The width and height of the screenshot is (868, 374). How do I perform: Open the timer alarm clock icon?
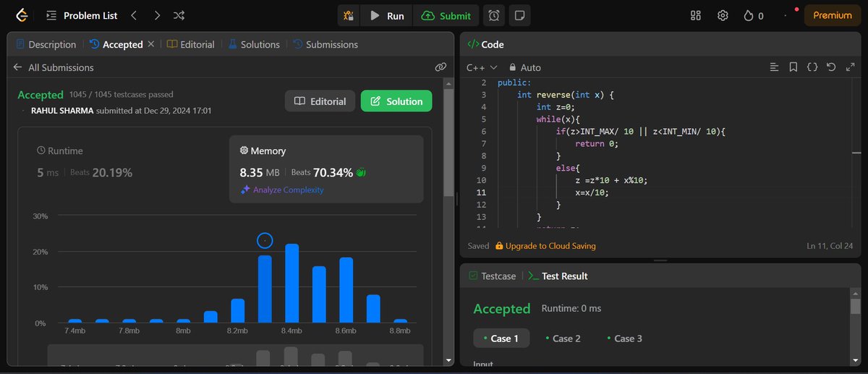tap(494, 15)
